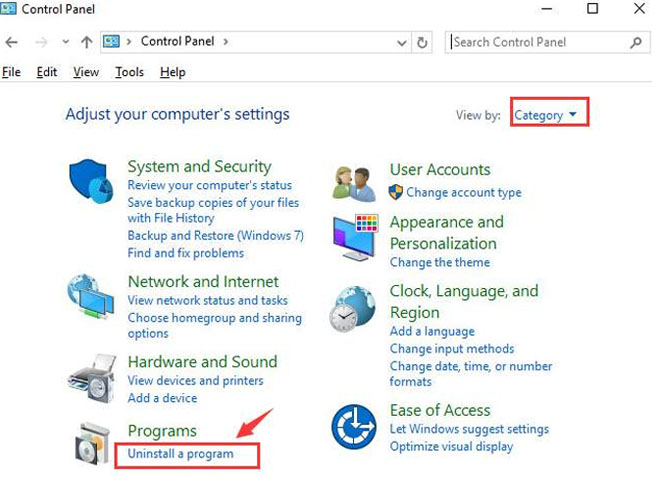
Task: Open the System and Security heading link
Action: click(x=199, y=166)
